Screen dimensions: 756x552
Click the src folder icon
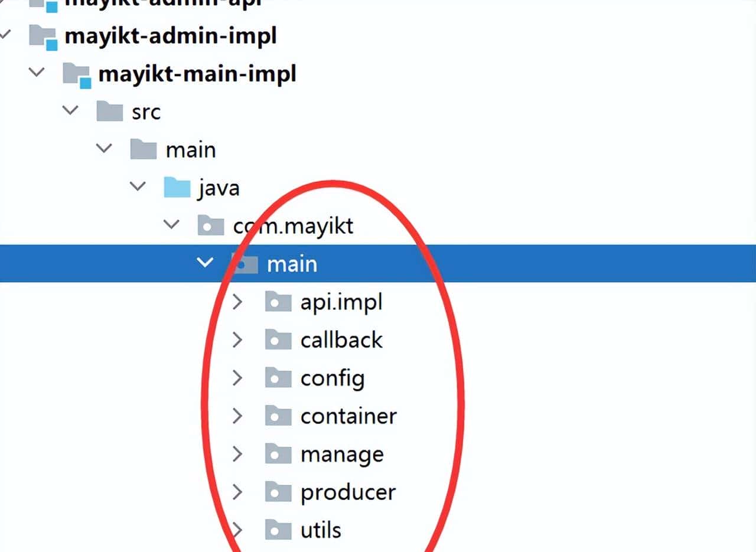coord(110,112)
